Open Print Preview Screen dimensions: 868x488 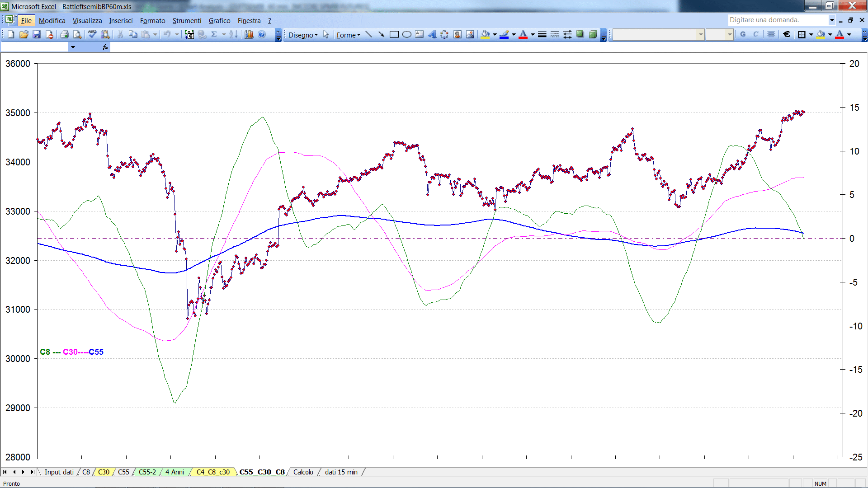click(x=77, y=35)
